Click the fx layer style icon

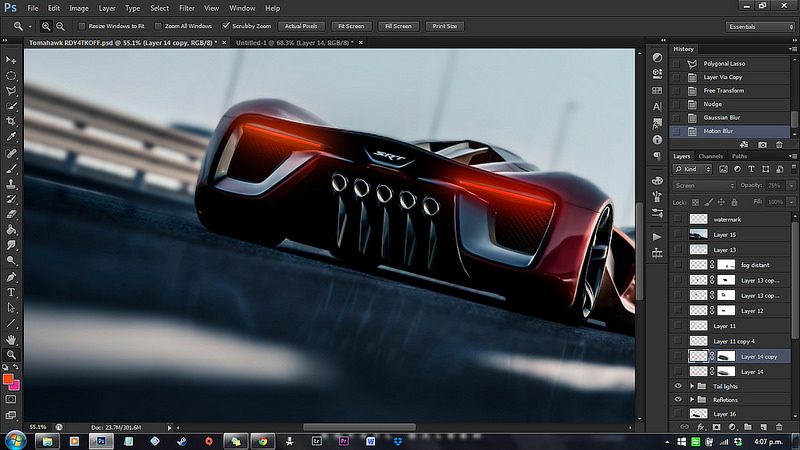click(x=701, y=427)
